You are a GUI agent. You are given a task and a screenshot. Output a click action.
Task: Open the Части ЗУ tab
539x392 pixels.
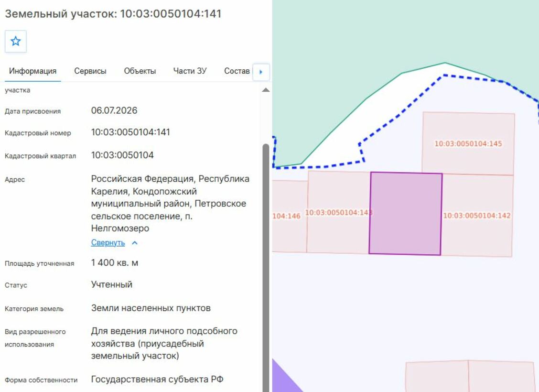[x=190, y=71]
